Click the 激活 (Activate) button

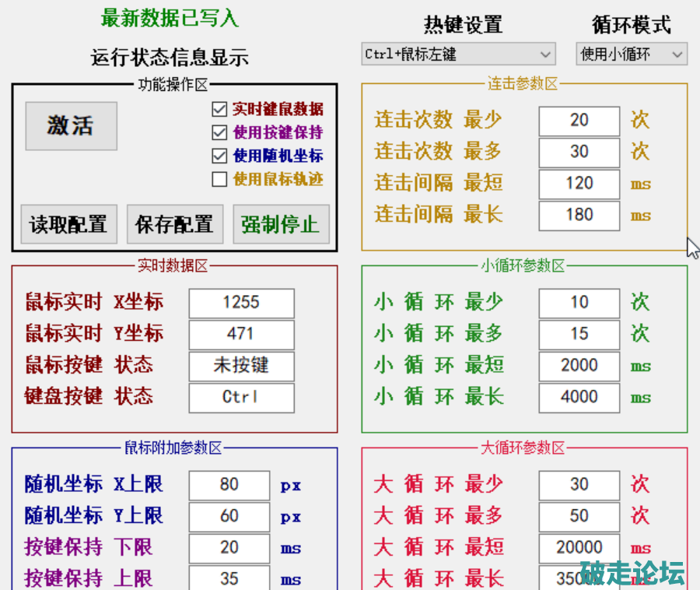point(71,126)
